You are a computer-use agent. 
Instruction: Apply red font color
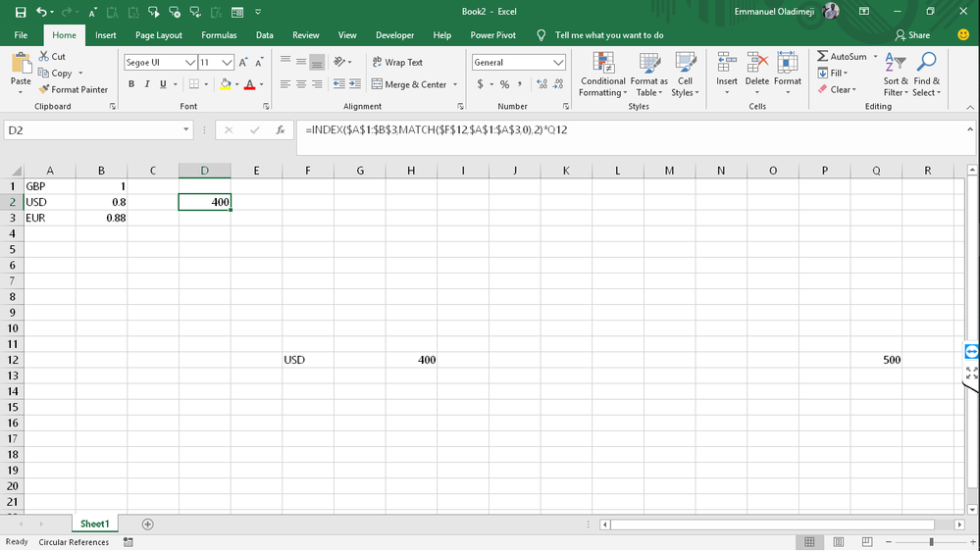(x=250, y=83)
